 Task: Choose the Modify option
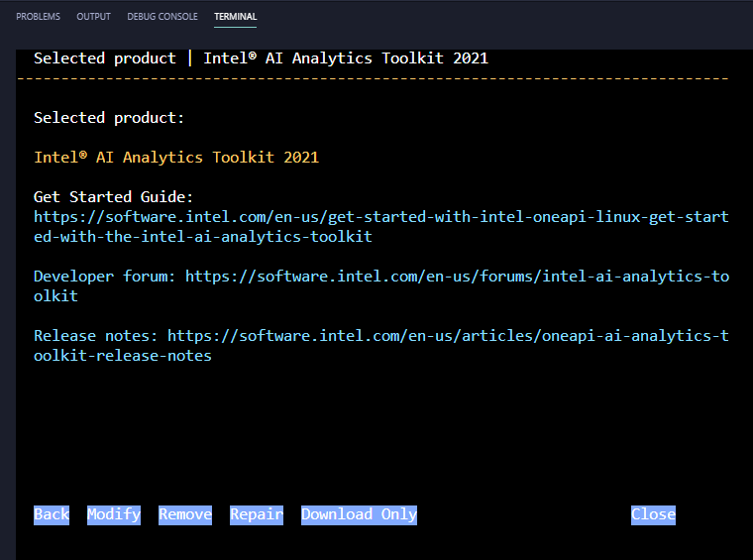114,514
